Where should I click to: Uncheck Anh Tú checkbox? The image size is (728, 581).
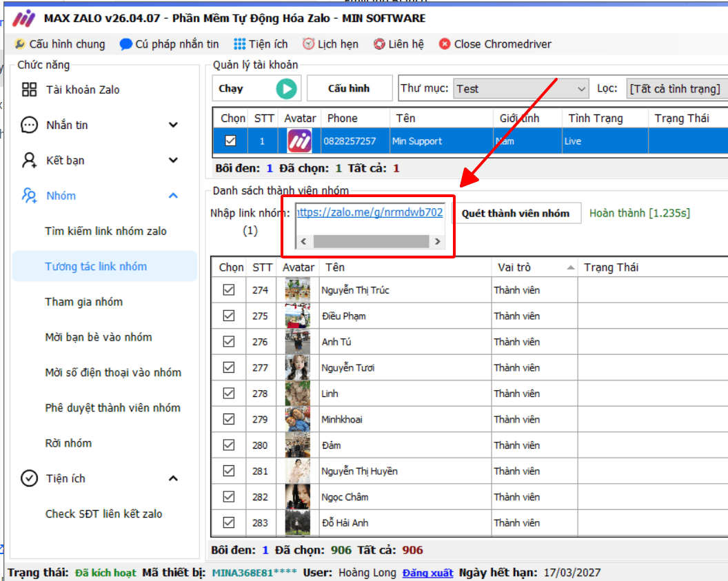228,342
